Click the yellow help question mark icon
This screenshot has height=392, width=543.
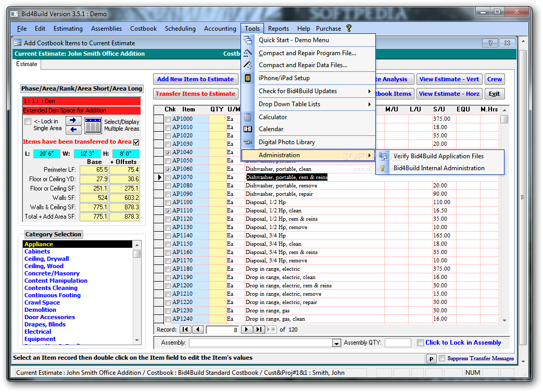coord(349,29)
